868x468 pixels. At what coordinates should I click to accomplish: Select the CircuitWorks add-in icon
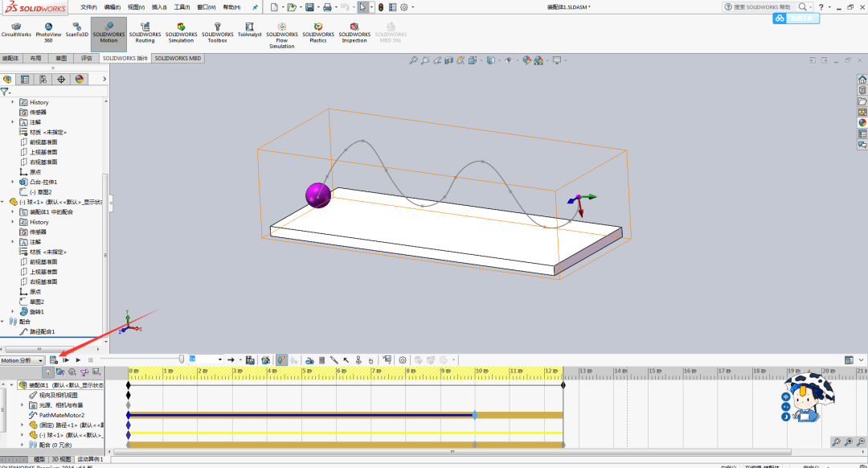16,32
